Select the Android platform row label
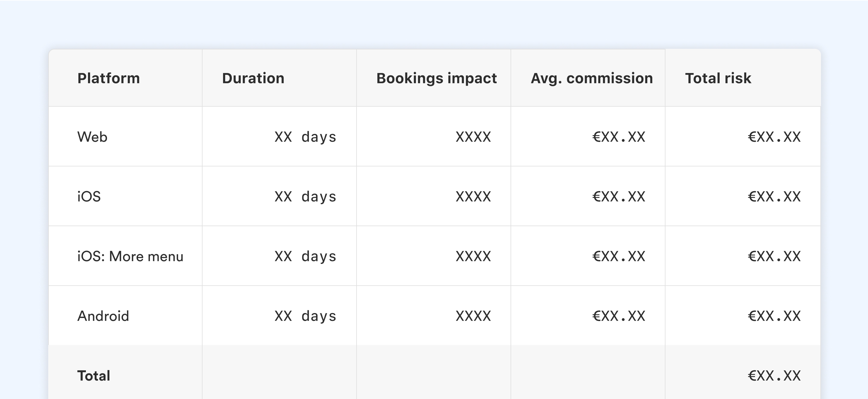The height and width of the screenshot is (399, 868). (x=103, y=316)
